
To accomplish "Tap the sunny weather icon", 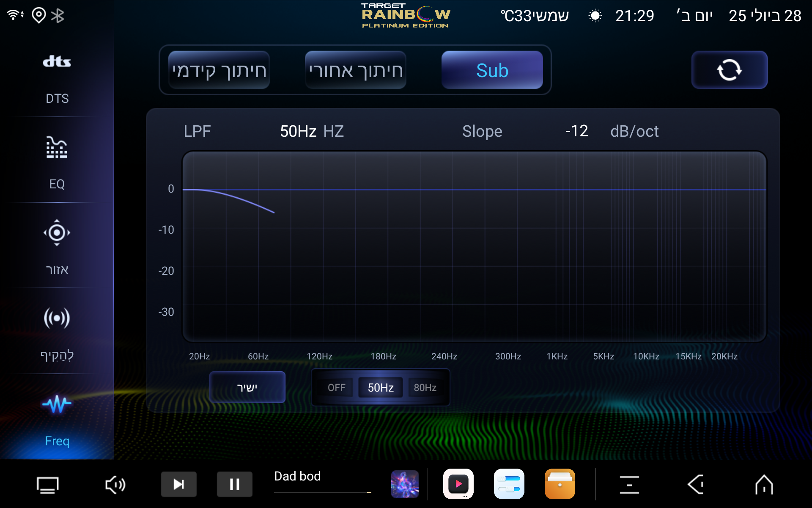I will 595,16.
